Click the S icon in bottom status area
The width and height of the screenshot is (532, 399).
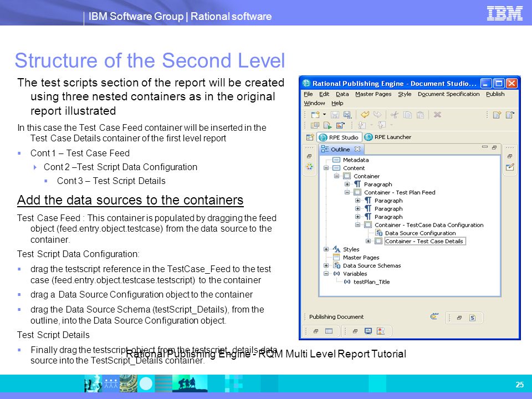[472, 318]
